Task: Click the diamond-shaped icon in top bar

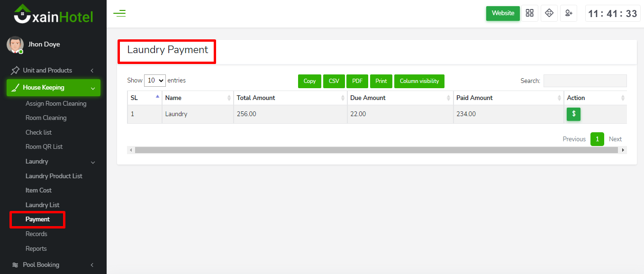Action: (x=549, y=13)
